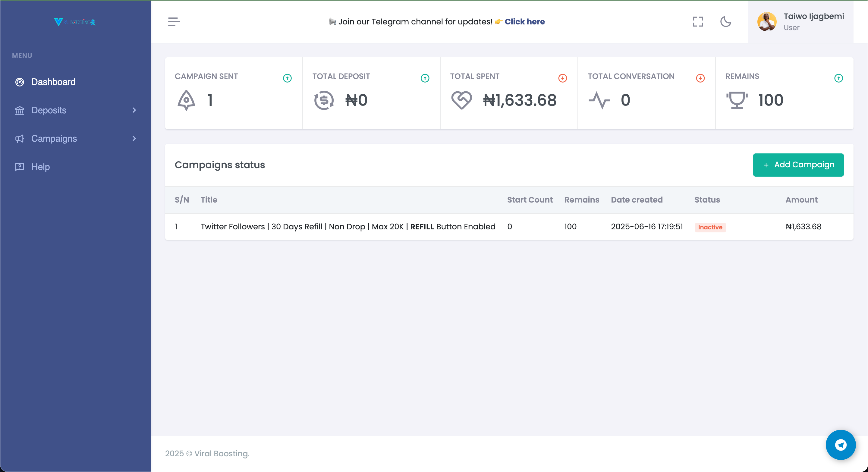This screenshot has height=472, width=868.
Task: Toggle dark mode moon icon
Action: [x=725, y=22]
